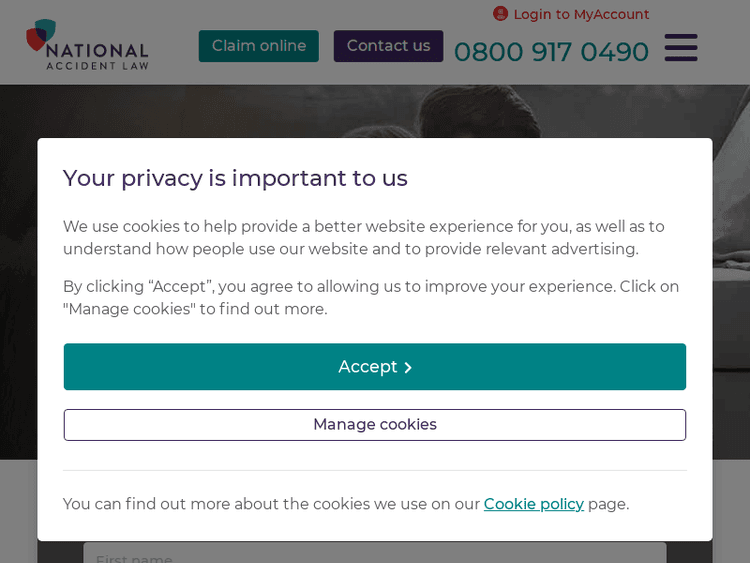
Task: Click the paragraph starting "By clicking Accept"
Action: [370, 298]
